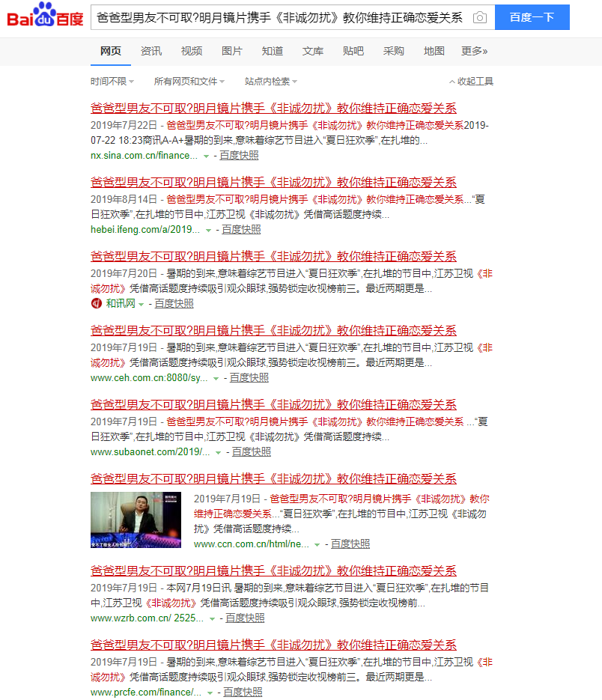Expand dropdown arrow next to www.wzrb.com.cn
602x700 pixels.
pos(212,618)
